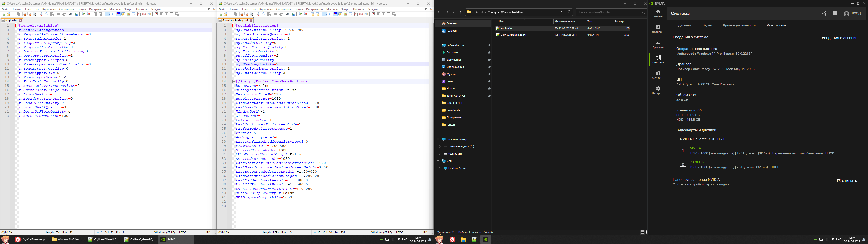
Task: Open Настройки gear in NVIDIA sidebar
Action: [658, 90]
